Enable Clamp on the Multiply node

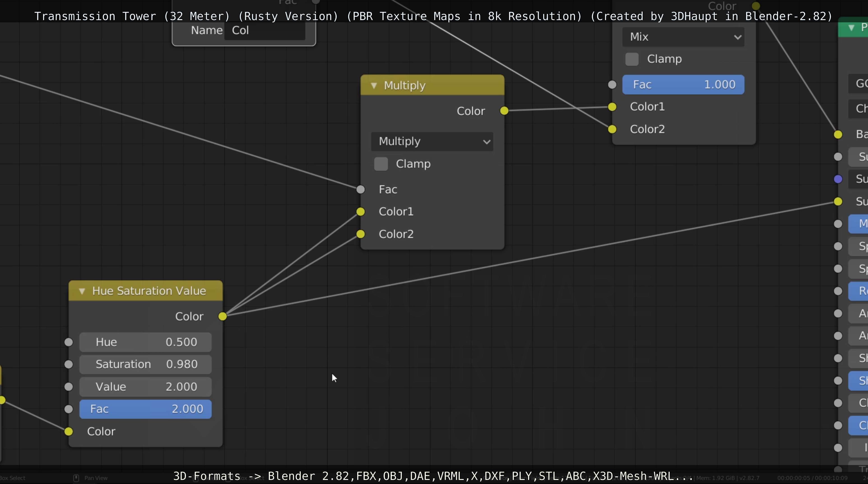coord(381,164)
